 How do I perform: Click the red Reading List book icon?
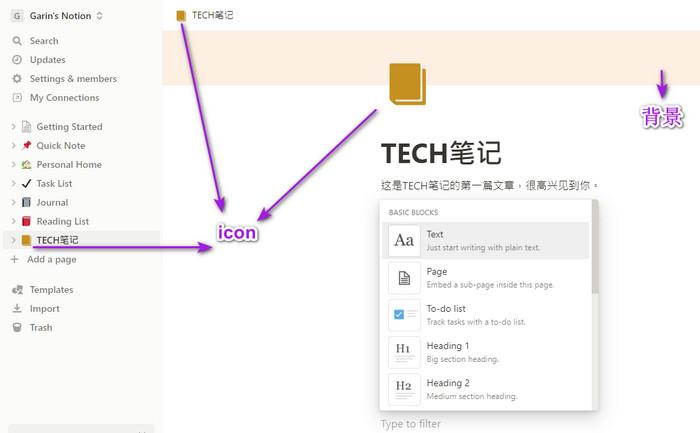point(26,221)
